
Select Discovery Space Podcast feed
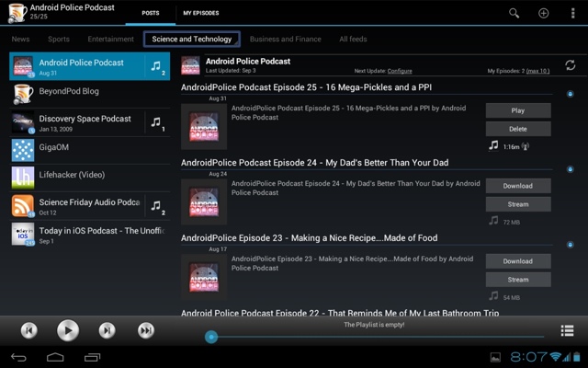(x=90, y=122)
